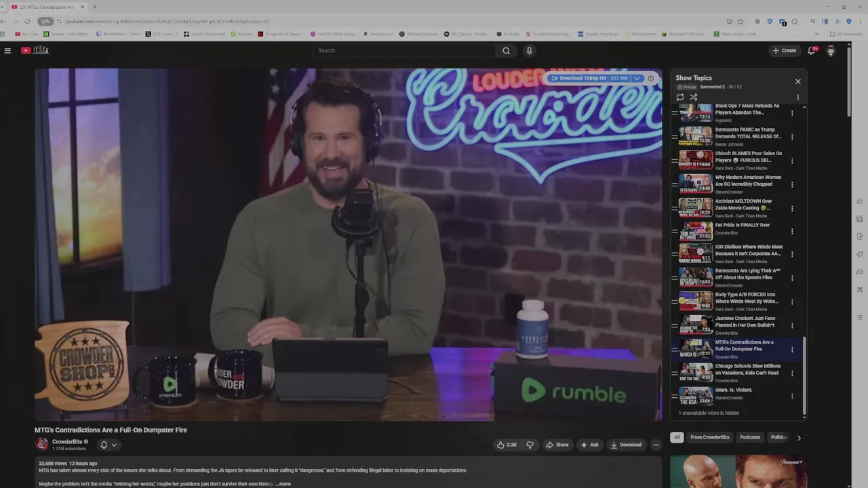Toggle playlist loop in Show Topics
This screenshot has width=868, height=488.
coord(680,97)
